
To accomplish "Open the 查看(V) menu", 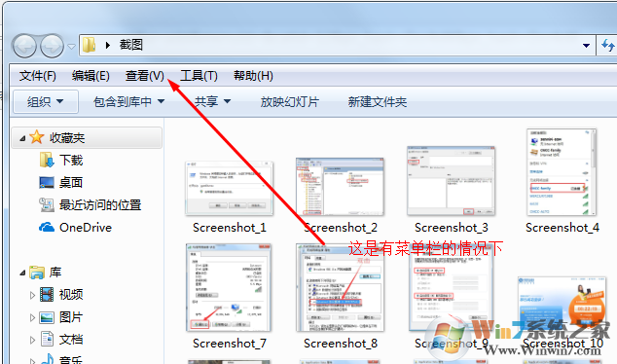I will coord(144,76).
